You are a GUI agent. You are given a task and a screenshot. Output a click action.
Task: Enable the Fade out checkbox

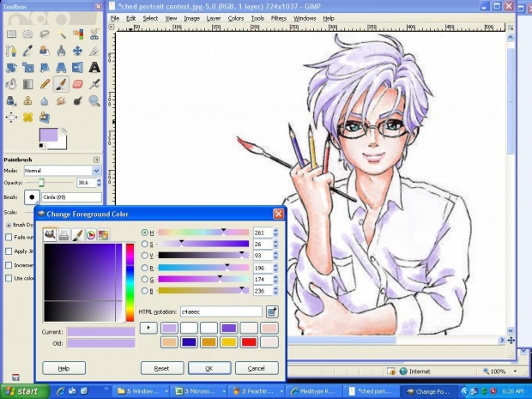pyautogui.click(x=9, y=237)
